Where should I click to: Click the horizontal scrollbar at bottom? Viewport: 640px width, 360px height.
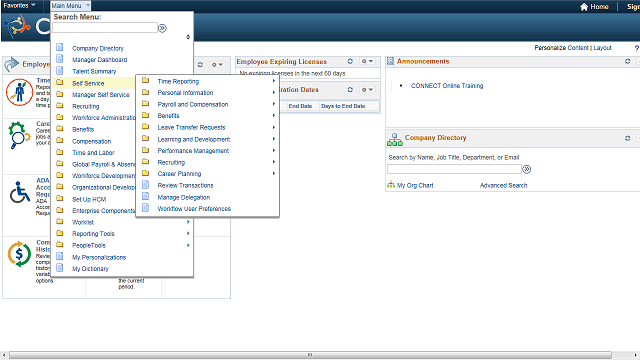310,355
